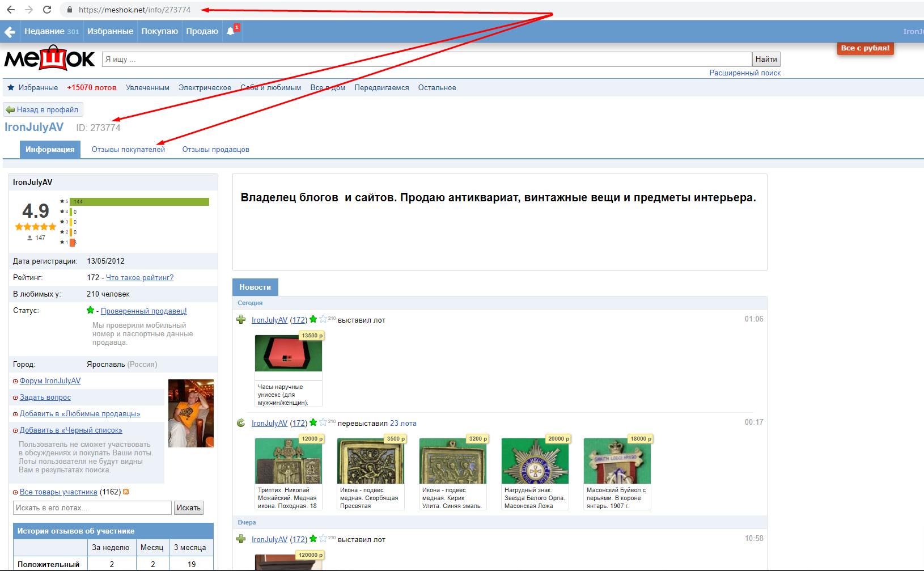Click the Задать вопрос link
The width and height of the screenshot is (924, 571).
click(x=45, y=397)
